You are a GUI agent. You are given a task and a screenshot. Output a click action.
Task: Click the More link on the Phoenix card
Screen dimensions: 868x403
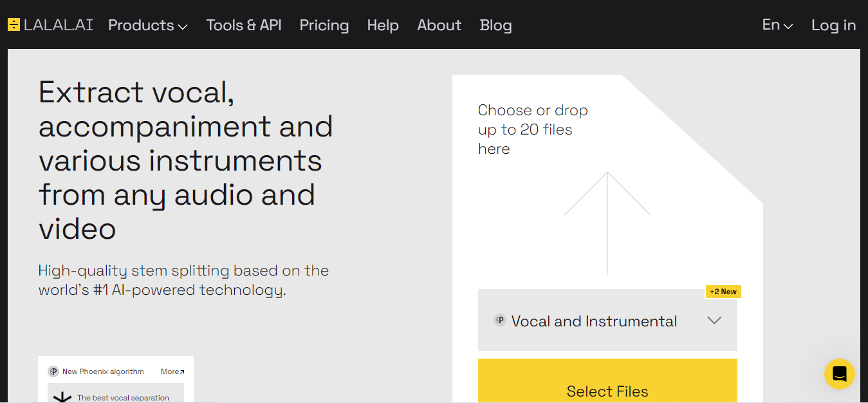pos(172,371)
